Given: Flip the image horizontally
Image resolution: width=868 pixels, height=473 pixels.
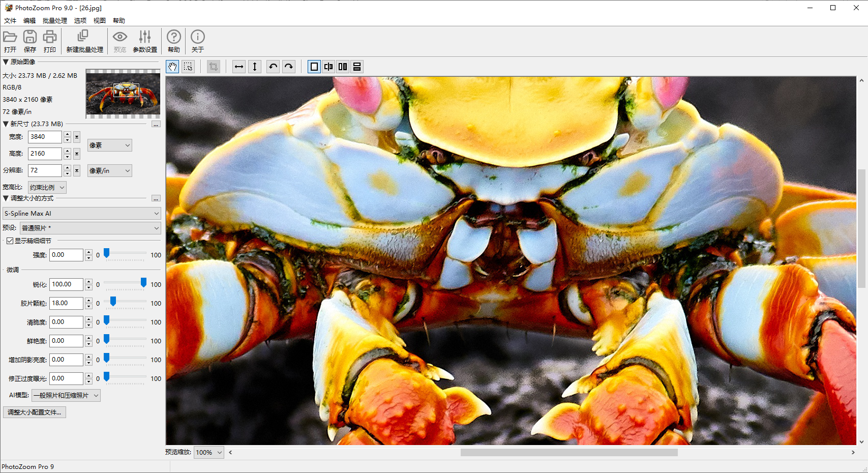Looking at the screenshot, I should pyautogui.click(x=239, y=67).
